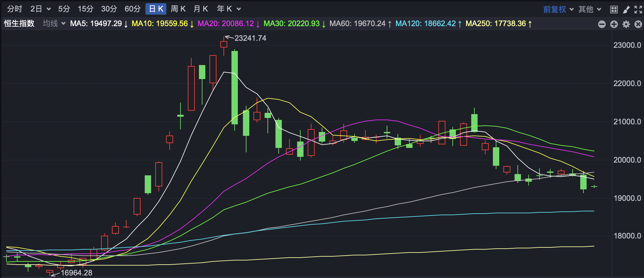
Task: Toggle fullscreen chart mode icon
Action: (638, 10)
